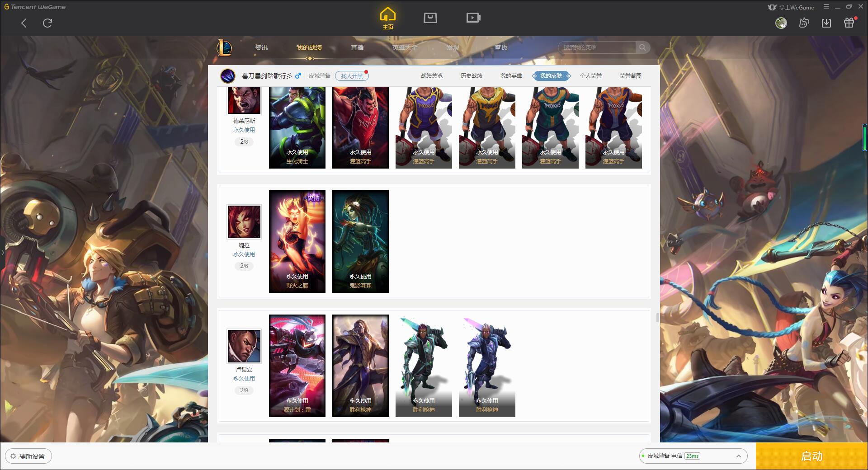Screen dimensions: 868x470
Task: Click 永久使用 link under 卢锡安
Action: pyautogui.click(x=244, y=379)
